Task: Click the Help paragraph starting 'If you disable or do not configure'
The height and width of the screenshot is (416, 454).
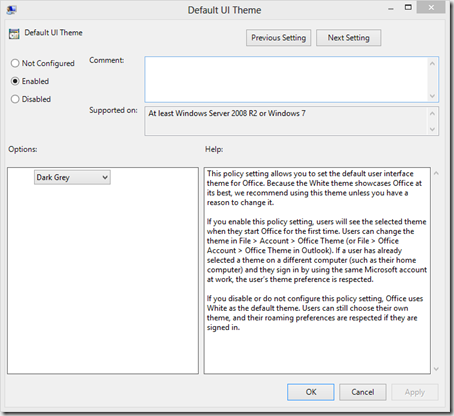Action: pos(315,313)
